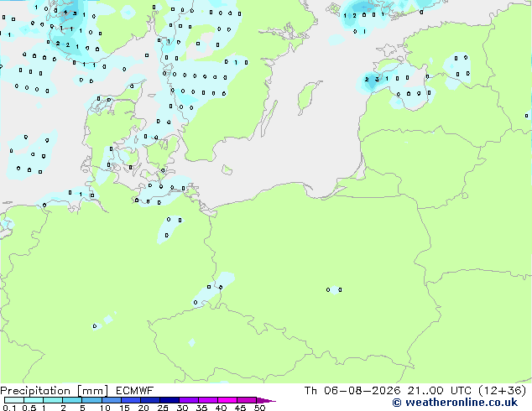Click the 20–25 mm legend color swatch
Viewport: 532px width, 411px height.
click(x=149, y=400)
